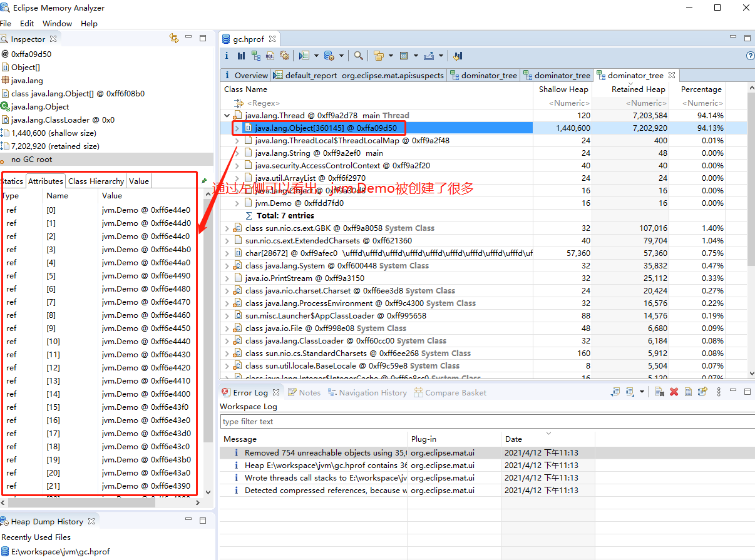Switch to the Notes tab
755x560 pixels.
[304, 392]
